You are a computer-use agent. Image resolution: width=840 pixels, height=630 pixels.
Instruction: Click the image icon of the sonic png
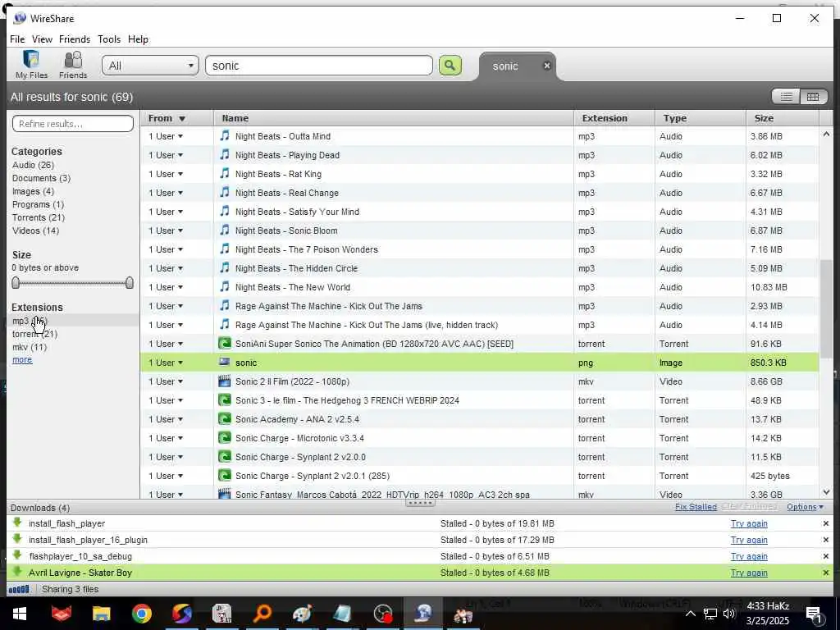[225, 362]
